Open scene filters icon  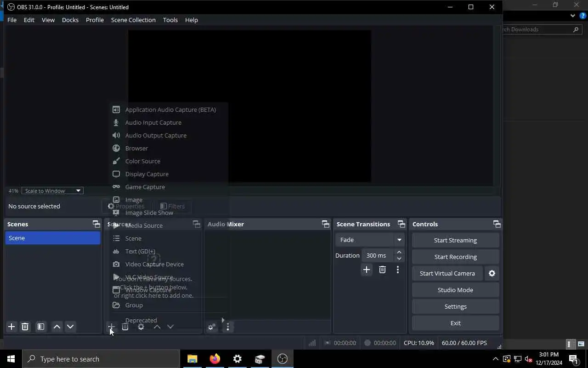41,327
